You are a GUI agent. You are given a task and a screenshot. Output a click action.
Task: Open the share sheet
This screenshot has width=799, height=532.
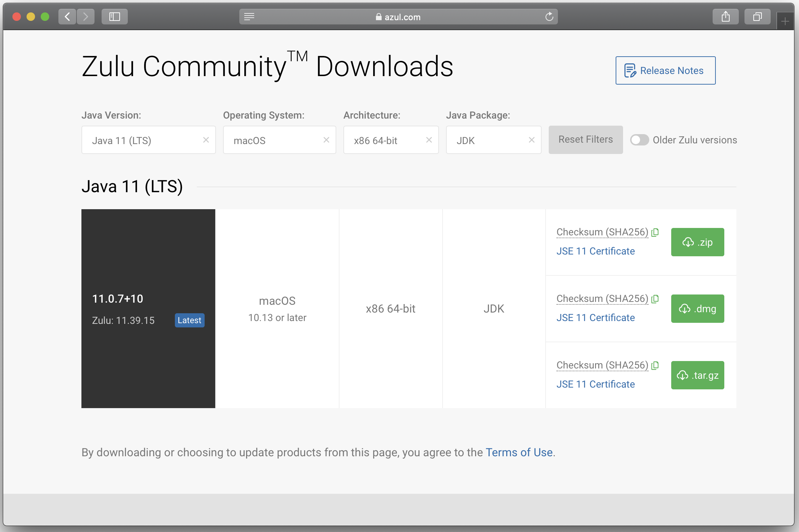[726, 16]
